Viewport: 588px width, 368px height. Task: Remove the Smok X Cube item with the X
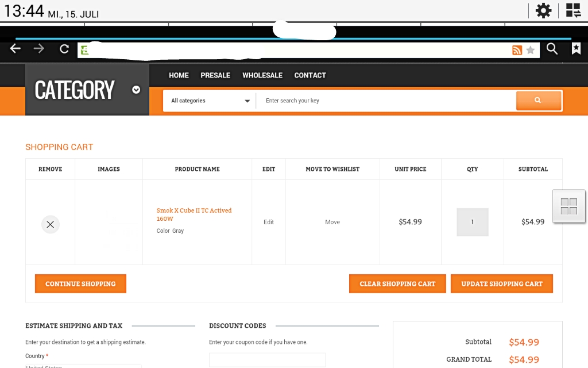point(51,225)
